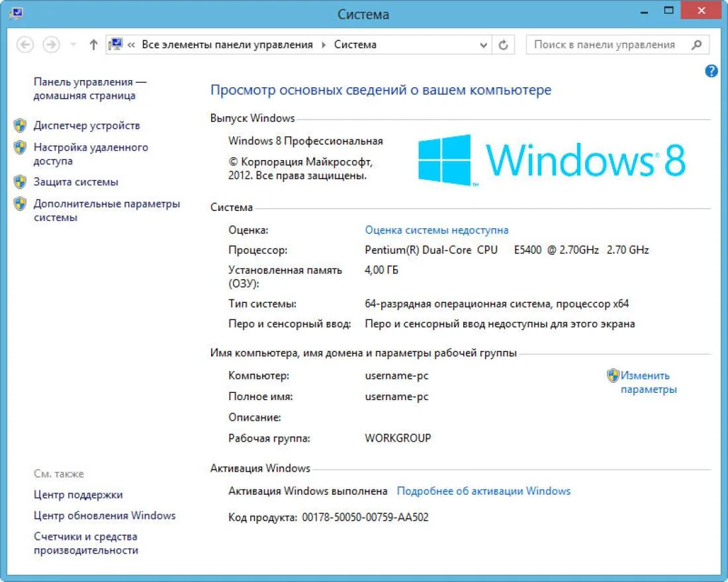Refresh the System page

503,45
